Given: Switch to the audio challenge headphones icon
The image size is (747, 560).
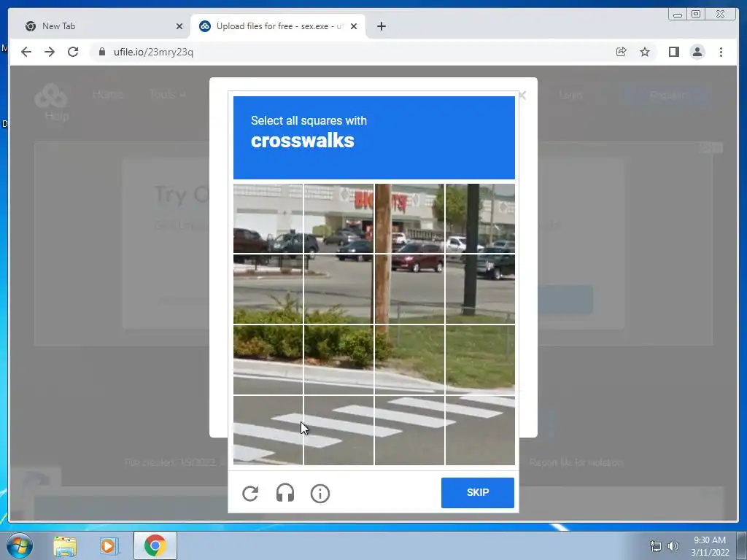Looking at the screenshot, I should click(x=285, y=494).
